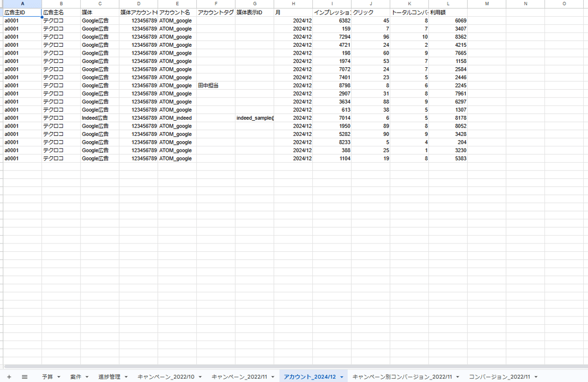The image size is (588, 382).
Task: Switch to the キャンペーン別コンバージョン_2022/11 sheet tab
Action: pyautogui.click(x=402, y=377)
